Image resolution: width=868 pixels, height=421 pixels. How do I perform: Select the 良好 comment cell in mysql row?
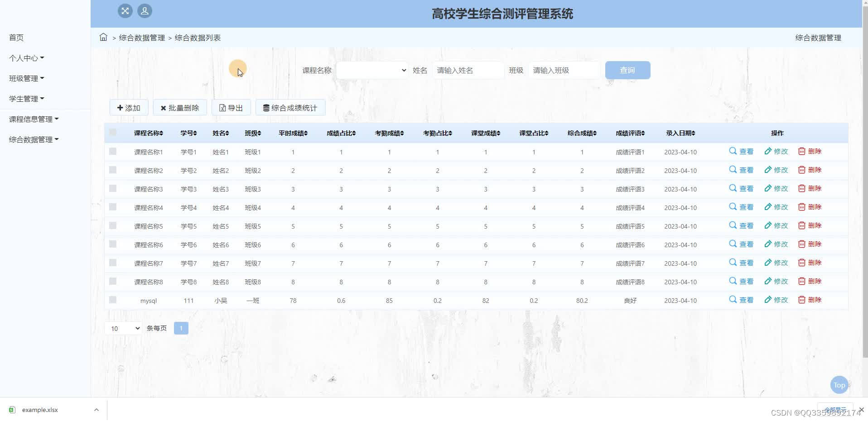point(630,301)
